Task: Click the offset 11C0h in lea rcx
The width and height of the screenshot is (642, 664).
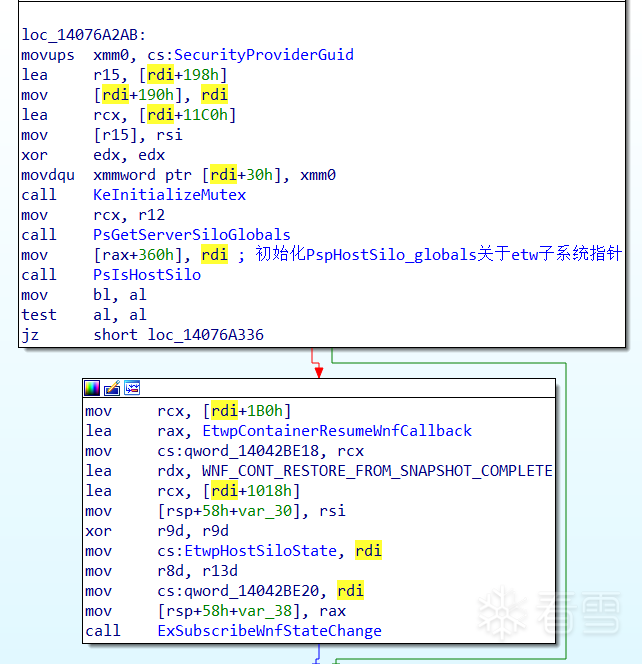Action: [x=205, y=115]
